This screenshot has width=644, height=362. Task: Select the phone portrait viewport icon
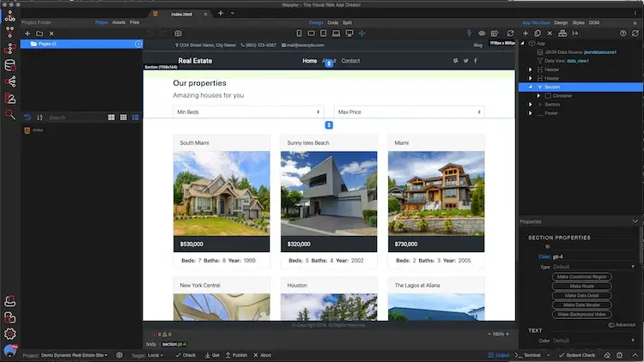pos(299,33)
